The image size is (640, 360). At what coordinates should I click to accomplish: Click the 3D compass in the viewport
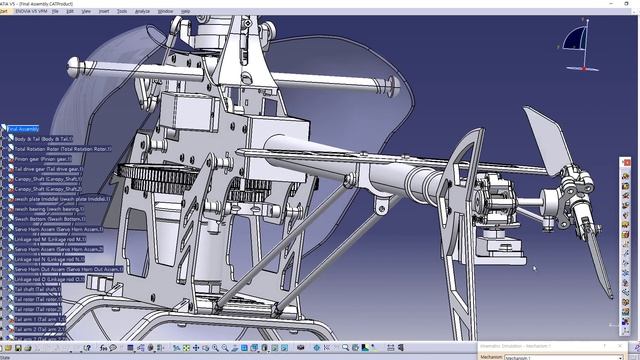click(579, 47)
